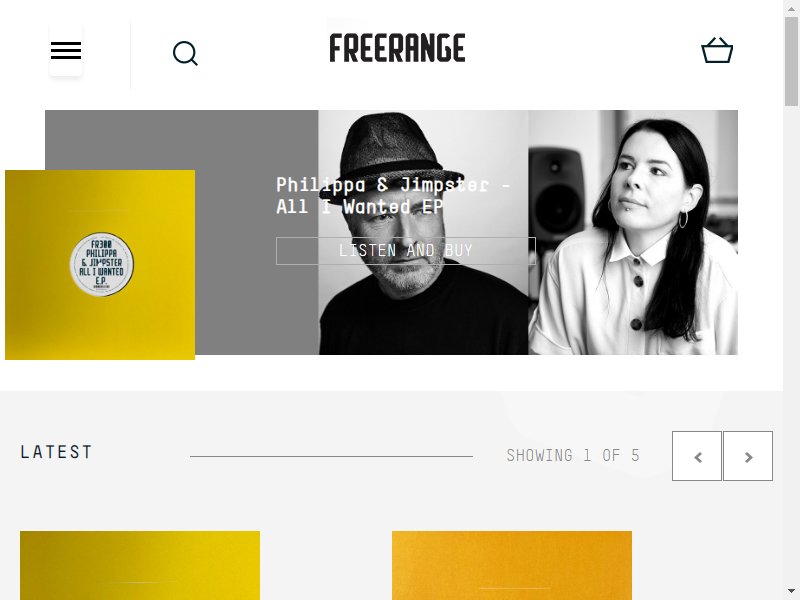The width and height of the screenshot is (800, 600).
Task: Click the scroll up arrow of scrollbar
Action: pos(791,7)
